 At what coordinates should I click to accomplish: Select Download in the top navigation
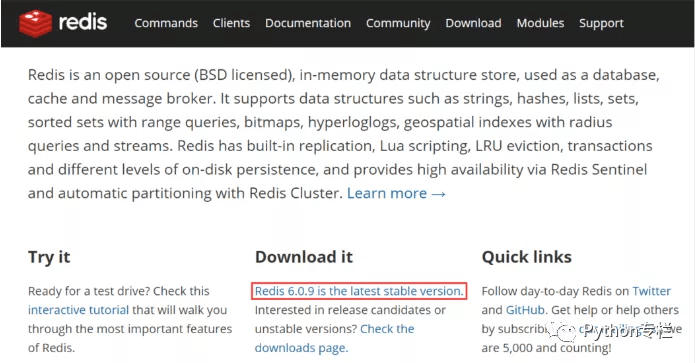[x=473, y=23]
